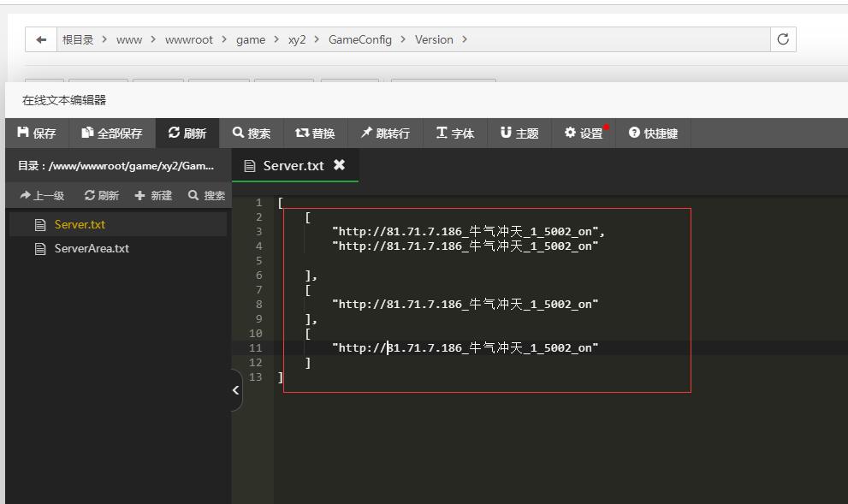The width and height of the screenshot is (848, 504).
Task: Click the back arrow in path bar
Action: point(41,39)
